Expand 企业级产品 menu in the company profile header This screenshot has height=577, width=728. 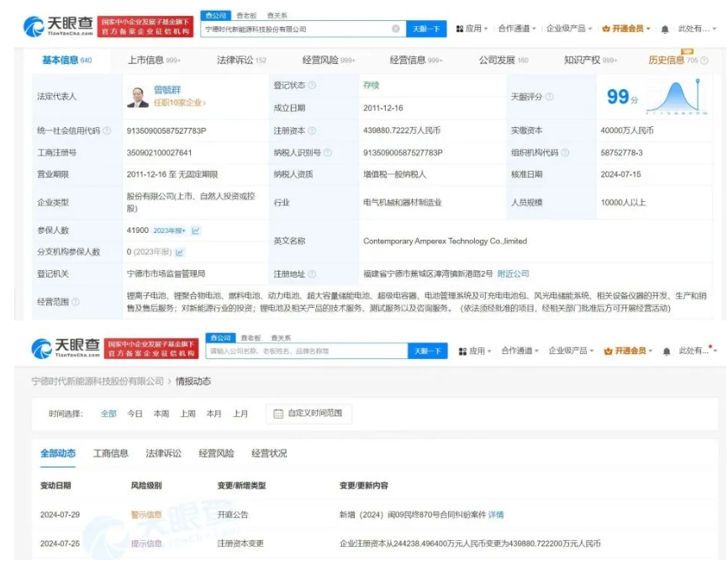point(569,29)
